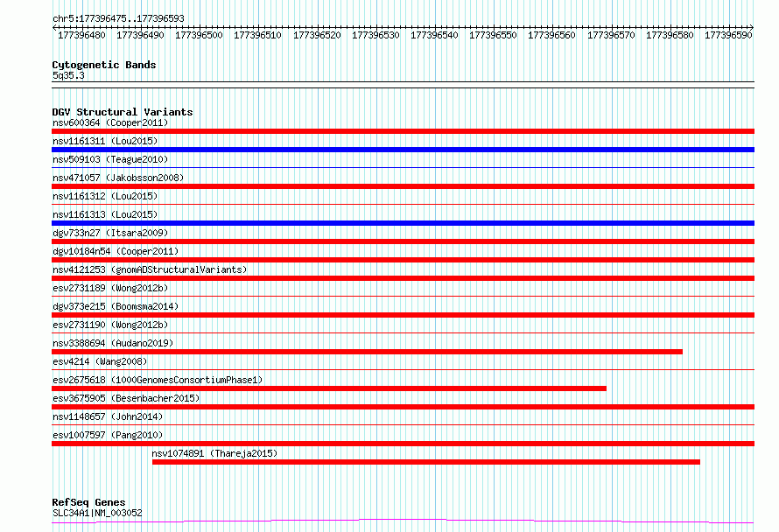Click ruler position 177396530
Image resolution: width=779 pixels, height=532 pixels.
[x=375, y=35]
